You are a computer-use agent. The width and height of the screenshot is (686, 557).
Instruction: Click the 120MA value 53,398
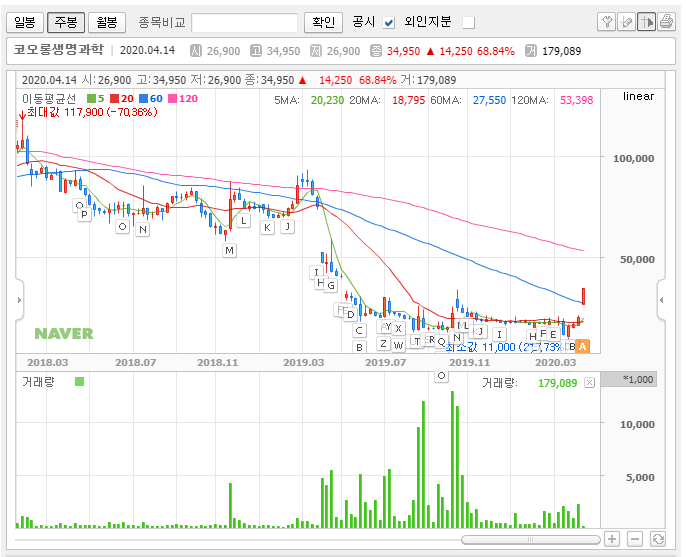coord(577,100)
